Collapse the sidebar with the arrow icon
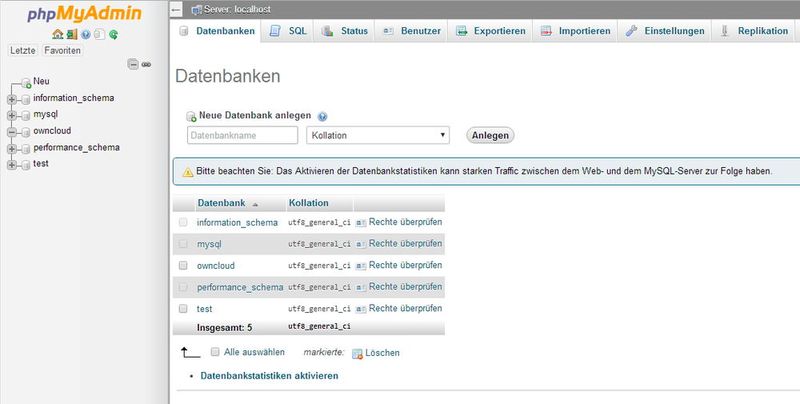800x404 pixels. [x=176, y=10]
